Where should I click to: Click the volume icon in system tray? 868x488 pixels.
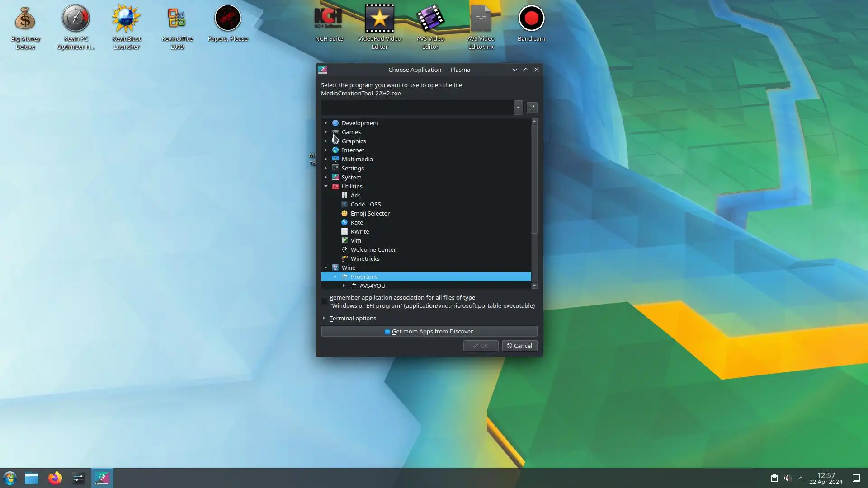pyautogui.click(x=788, y=478)
